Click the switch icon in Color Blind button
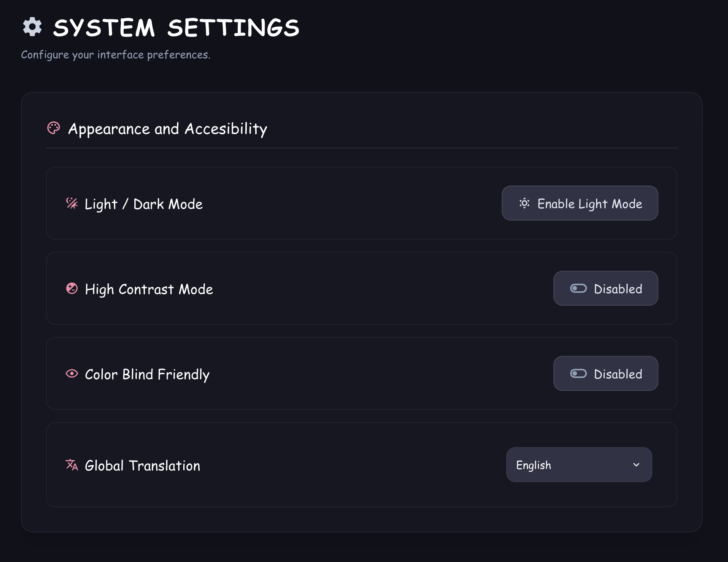728x562 pixels. click(x=578, y=374)
